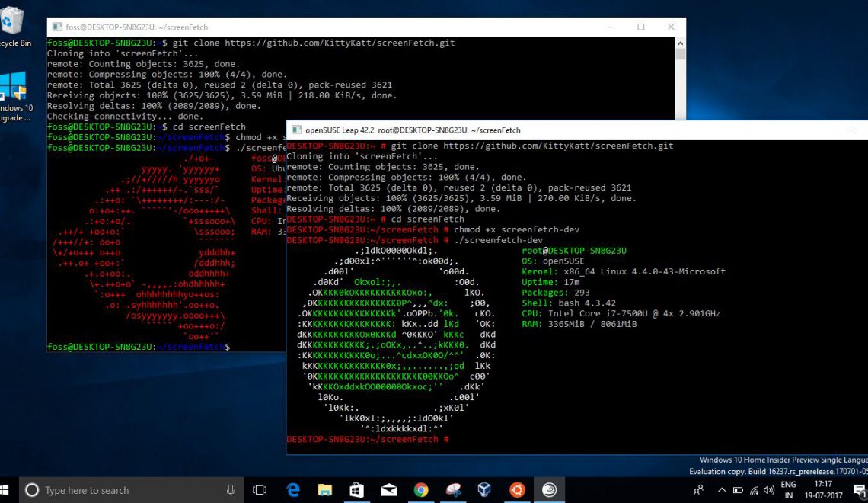The image size is (868, 503).
Task: Click 'Resolving deltas' line in foss terminal
Action: [x=154, y=106]
